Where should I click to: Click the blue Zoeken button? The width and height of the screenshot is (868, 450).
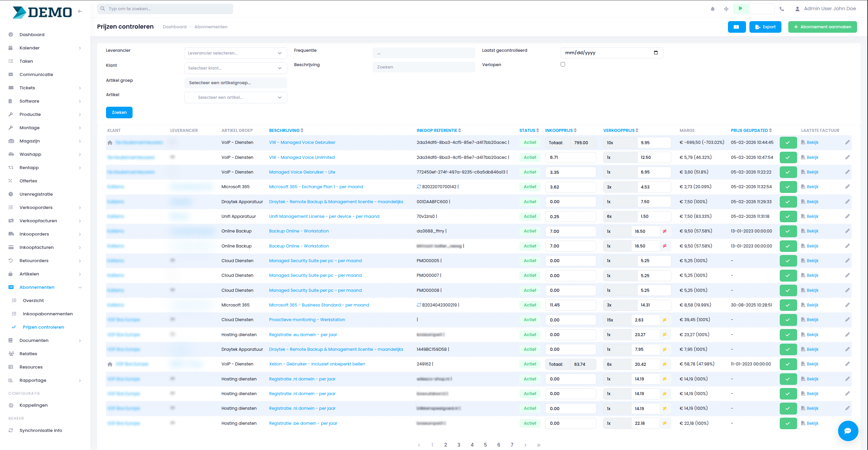[119, 112]
